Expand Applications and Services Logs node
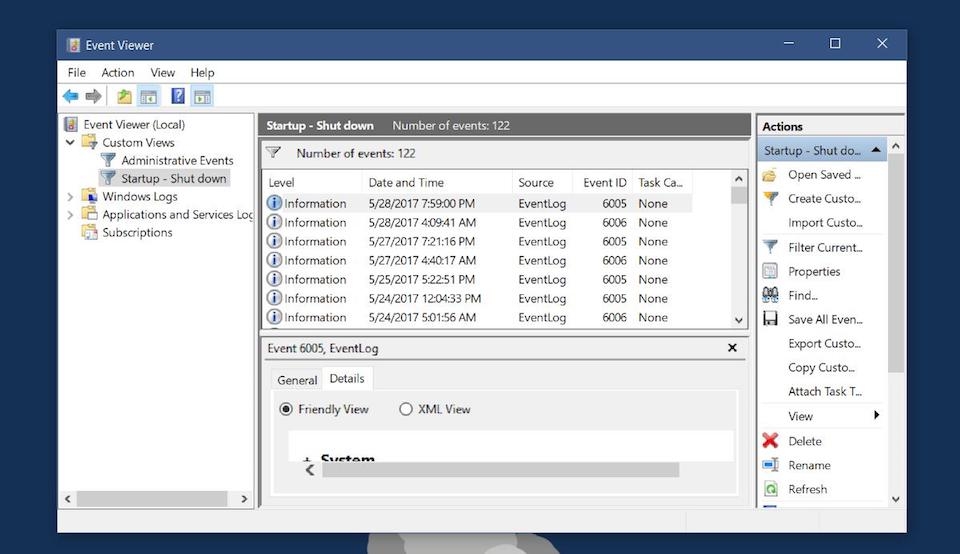The width and height of the screenshot is (960, 554). 70,214
